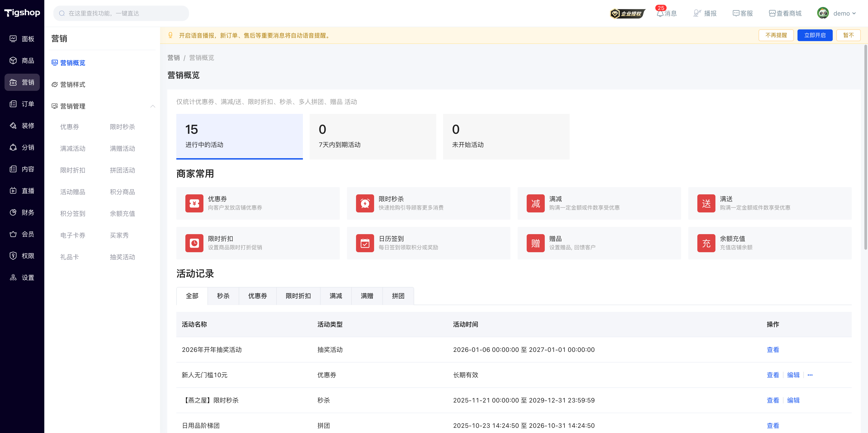The height and width of the screenshot is (433, 868).
Task: Click the 立即开启 button
Action: (815, 35)
